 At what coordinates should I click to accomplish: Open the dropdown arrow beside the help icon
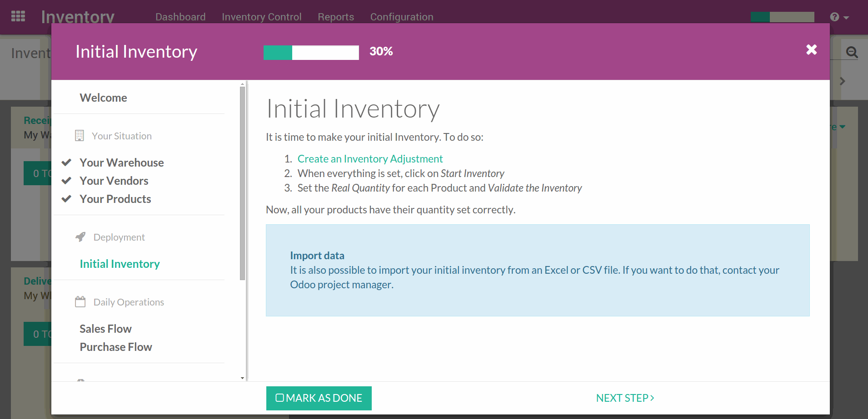[845, 17]
